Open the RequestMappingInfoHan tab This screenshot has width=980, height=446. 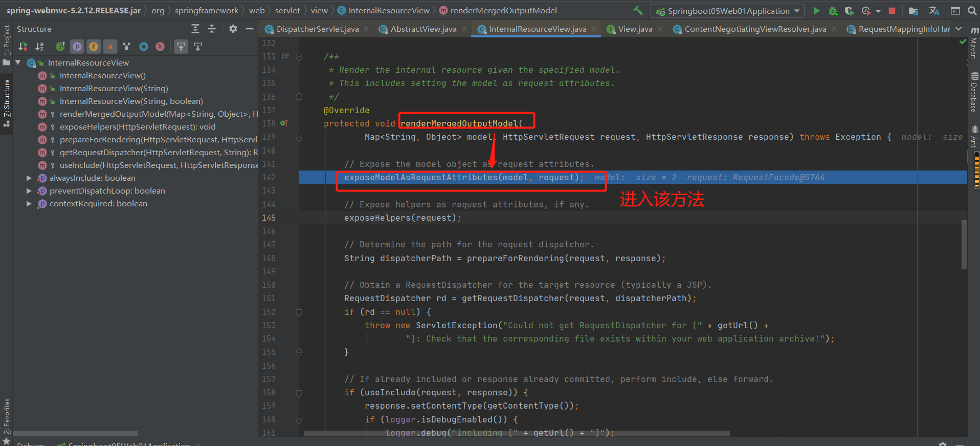[x=903, y=29]
